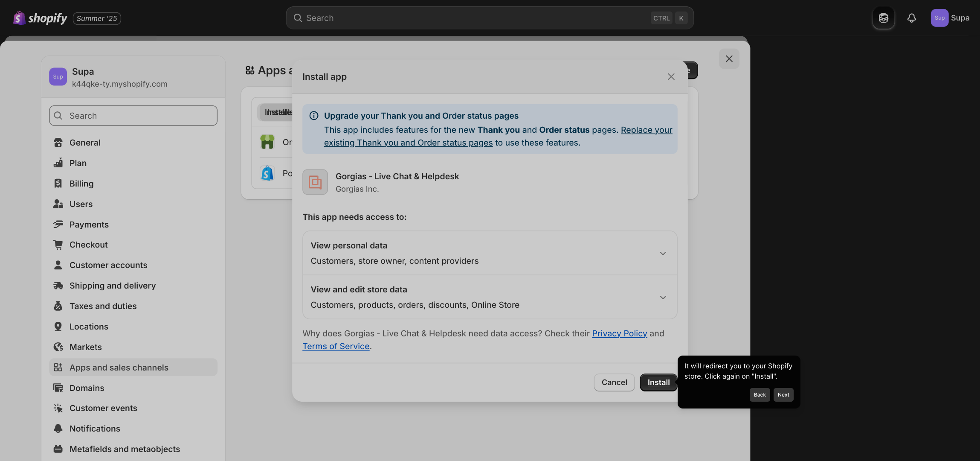
Task: Focus the top Search bar
Action: point(490,18)
